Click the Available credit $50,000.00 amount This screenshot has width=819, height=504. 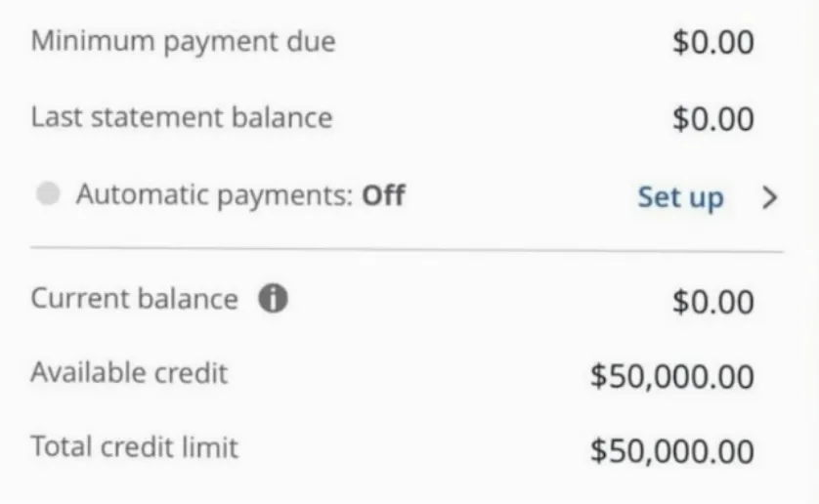tap(671, 377)
